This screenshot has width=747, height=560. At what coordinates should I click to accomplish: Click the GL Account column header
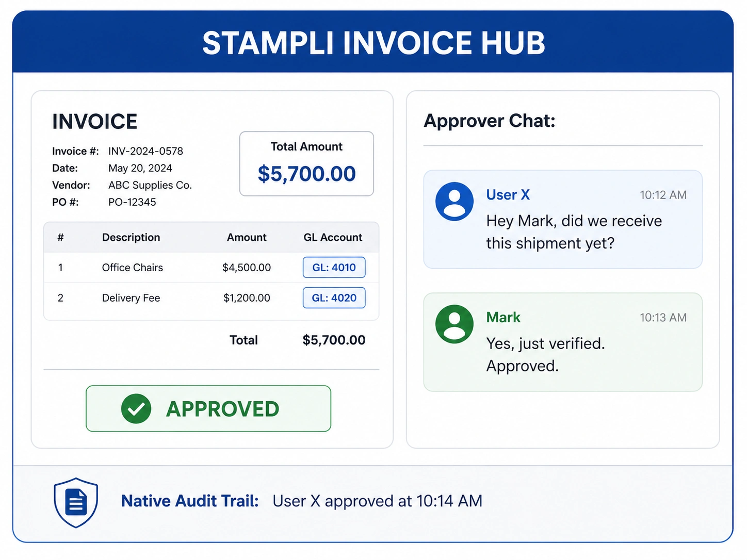coord(333,237)
